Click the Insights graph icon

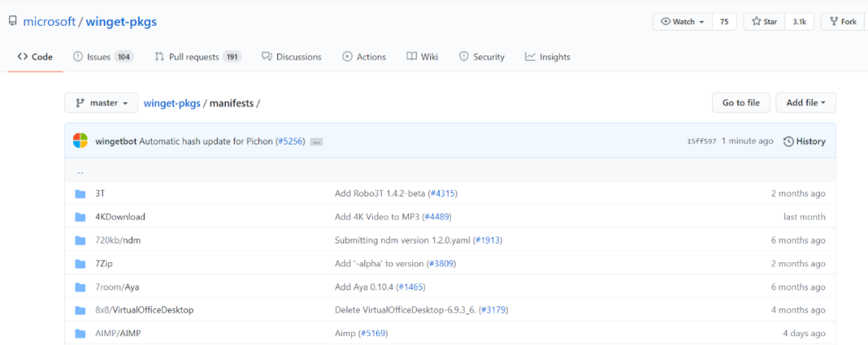tap(530, 56)
